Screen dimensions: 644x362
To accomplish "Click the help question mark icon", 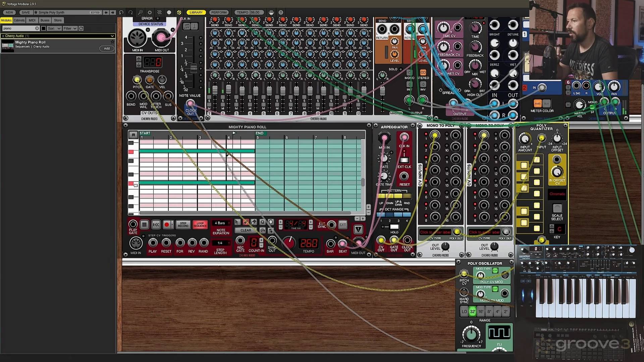I will (x=281, y=12).
